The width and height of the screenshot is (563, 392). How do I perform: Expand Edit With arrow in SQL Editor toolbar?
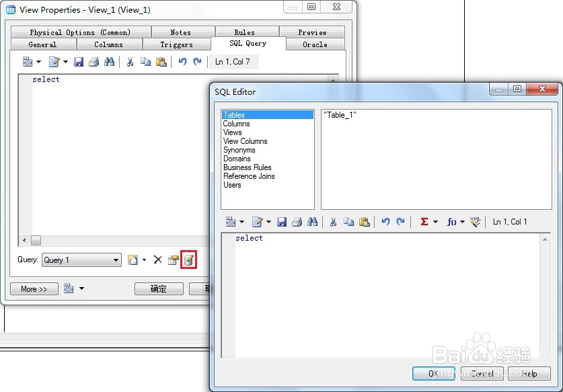click(268, 222)
